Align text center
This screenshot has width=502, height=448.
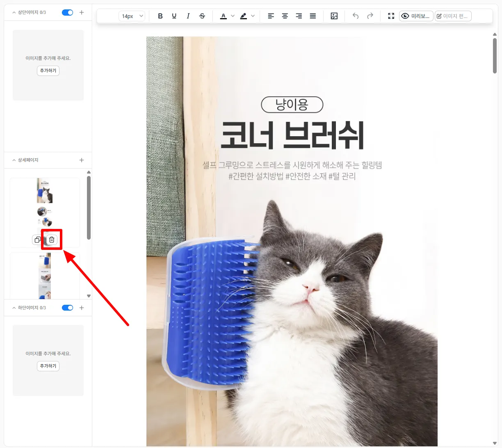click(285, 16)
